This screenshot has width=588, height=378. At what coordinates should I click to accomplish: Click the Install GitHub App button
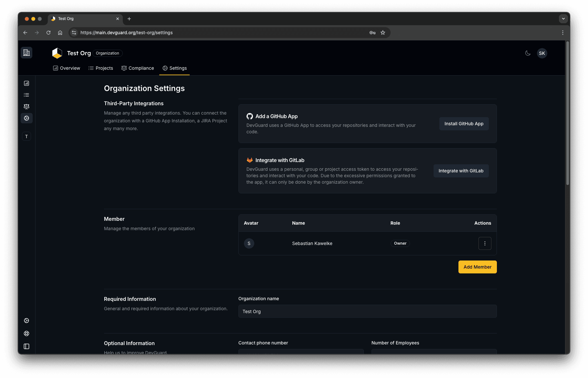coord(464,124)
